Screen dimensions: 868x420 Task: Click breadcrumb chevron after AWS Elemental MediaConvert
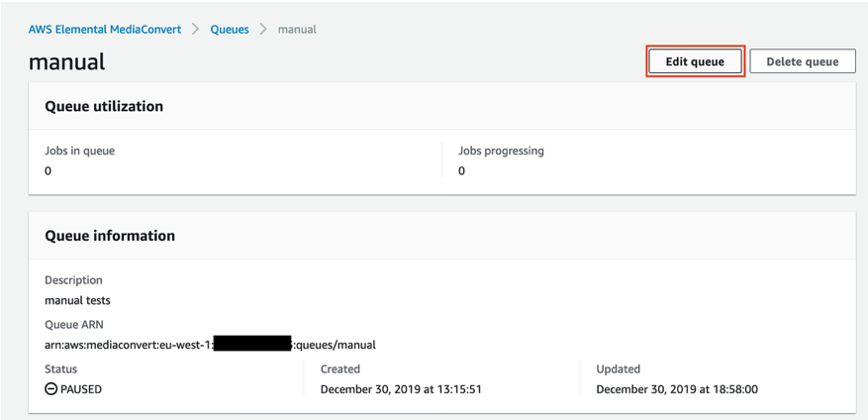click(x=195, y=30)
